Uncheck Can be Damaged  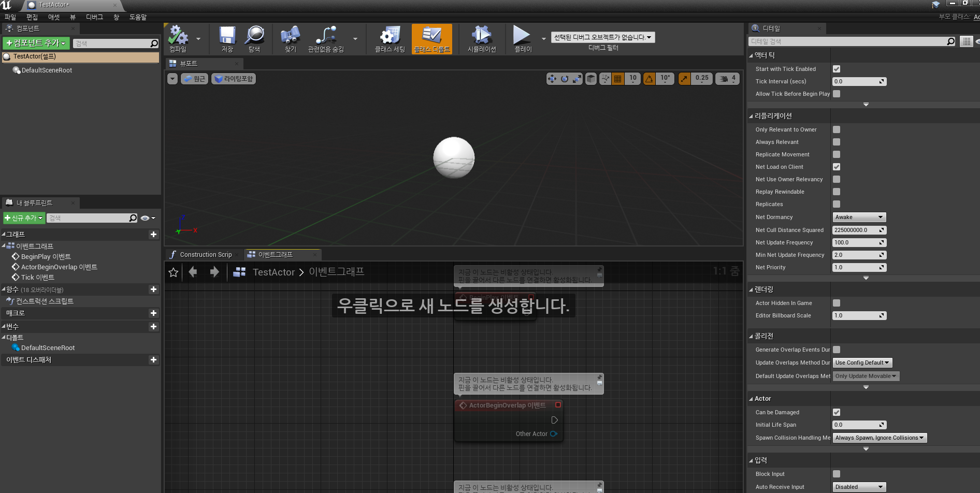point(837,412)
